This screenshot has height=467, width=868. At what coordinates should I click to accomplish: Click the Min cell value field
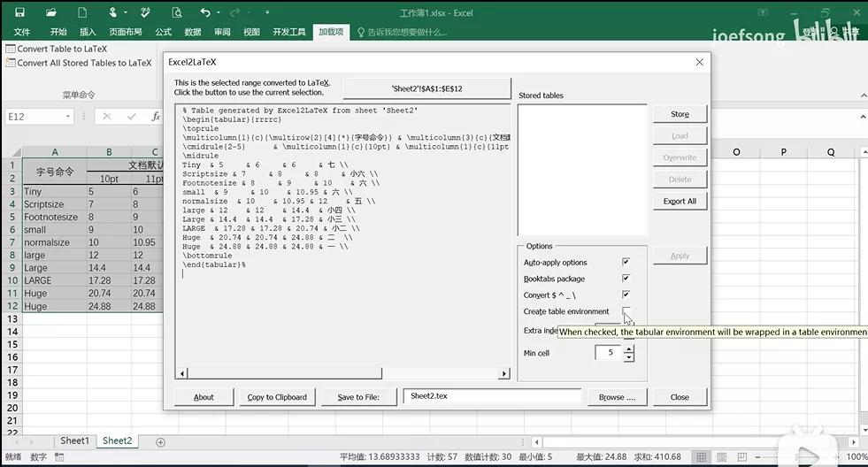tap(609, 353)
